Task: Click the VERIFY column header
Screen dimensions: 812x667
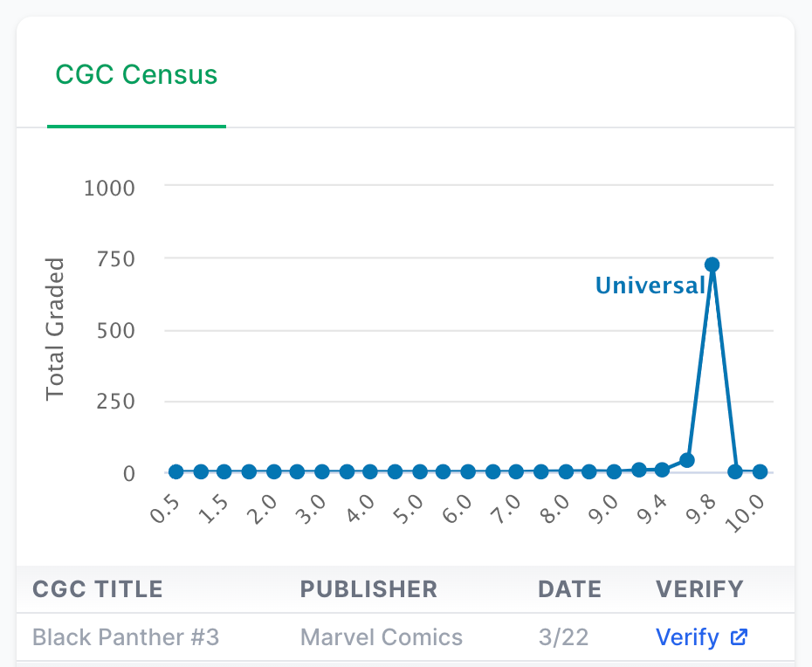Action: [699, 589]
